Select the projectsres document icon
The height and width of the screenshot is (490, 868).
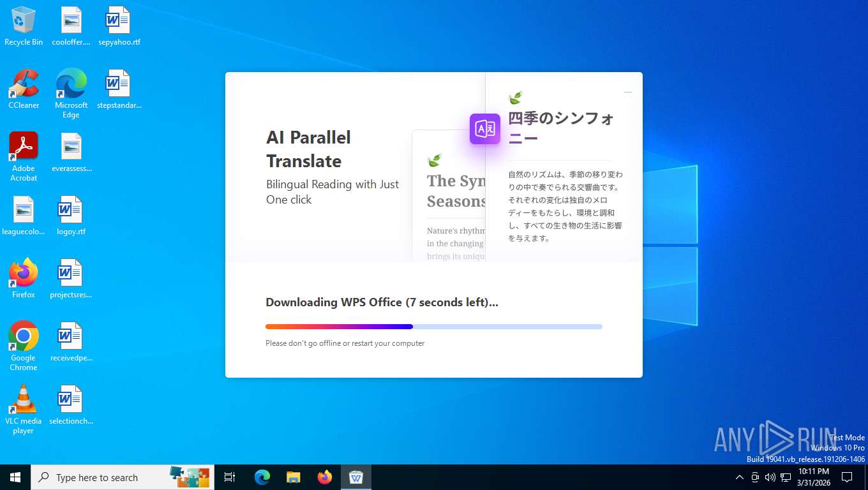[x=71, y=279]
